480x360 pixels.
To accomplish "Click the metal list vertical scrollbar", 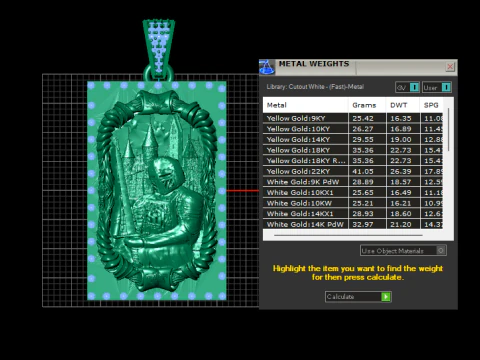I will click(x=449, y=130).
